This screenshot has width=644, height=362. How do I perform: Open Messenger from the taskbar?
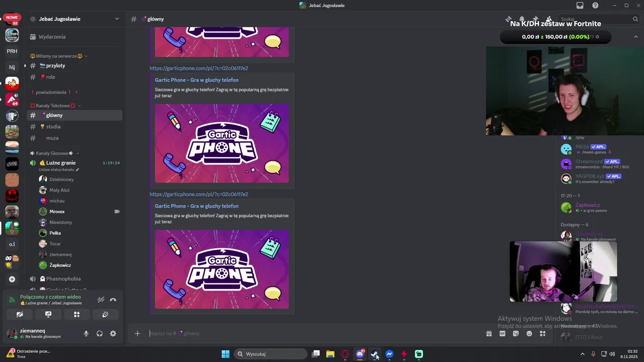[389, 354]
